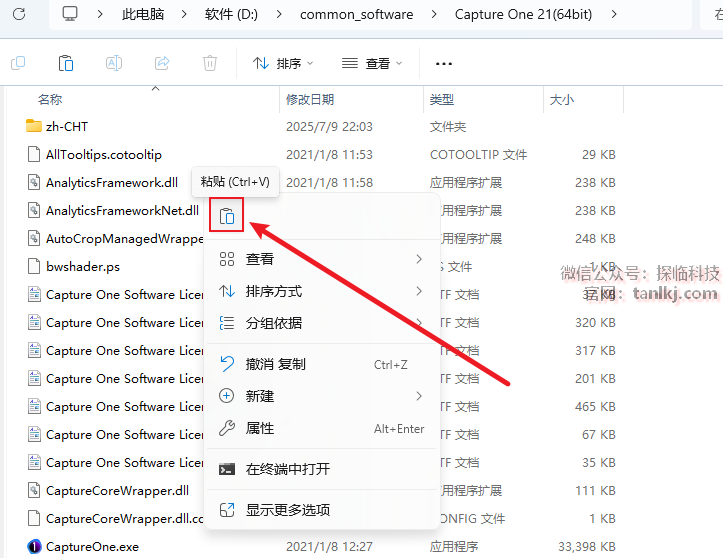The height and width of the screenshot is (558, 723).
Task: Click the COTOOLTIP 文件 type cell
Action: pyautogui.click(x=479, y=154)
